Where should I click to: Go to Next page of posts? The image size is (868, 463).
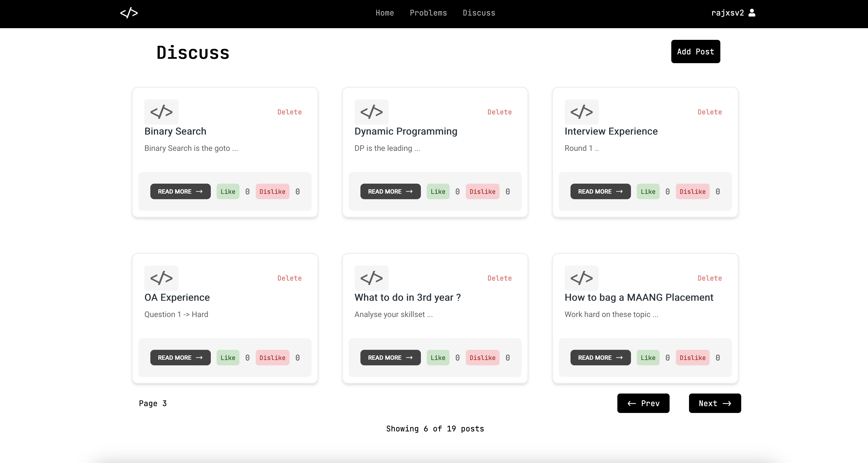click(x=714, y=403)
